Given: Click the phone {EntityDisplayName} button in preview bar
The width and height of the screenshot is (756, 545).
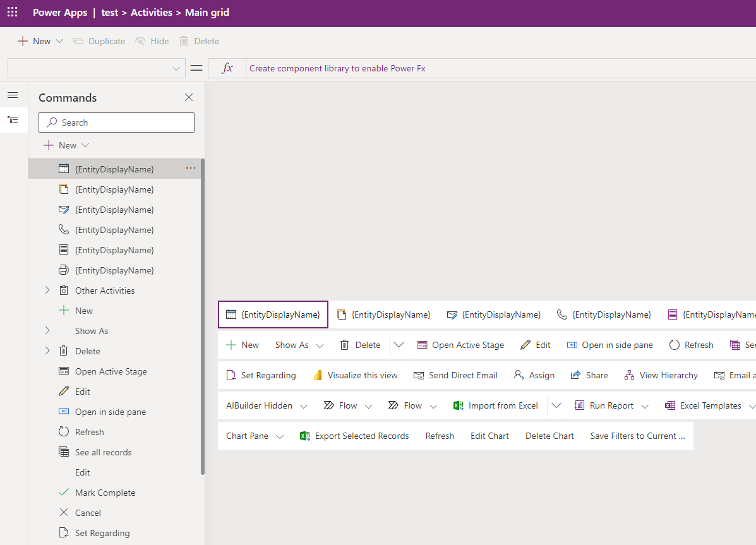Looking at the screenshot, I should [x=604, y=315].
